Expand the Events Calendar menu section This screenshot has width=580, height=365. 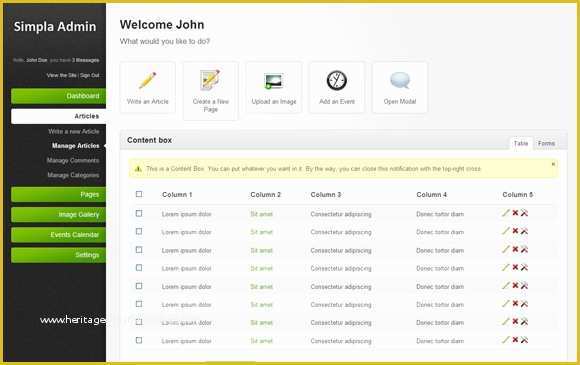point(58,235)
